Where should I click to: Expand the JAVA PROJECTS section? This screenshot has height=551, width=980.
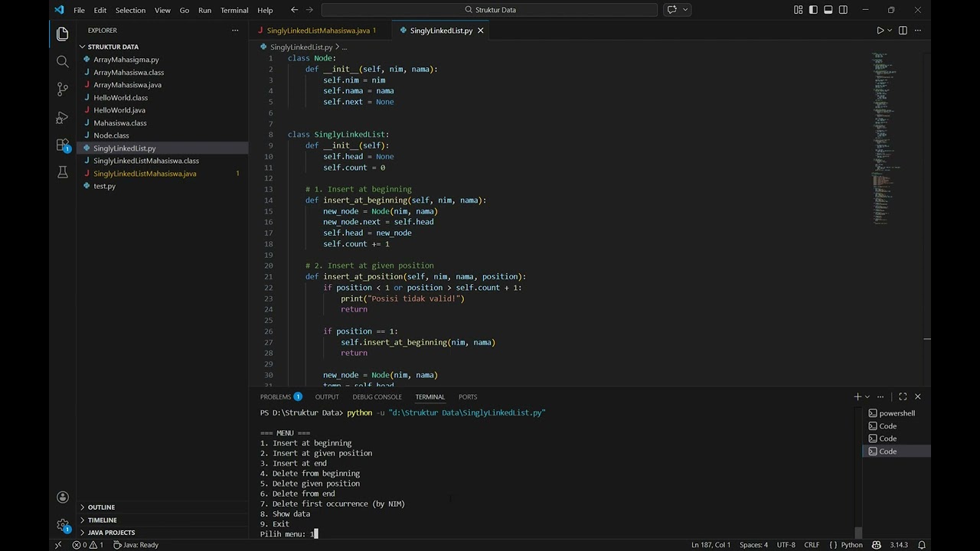(111, 532)
